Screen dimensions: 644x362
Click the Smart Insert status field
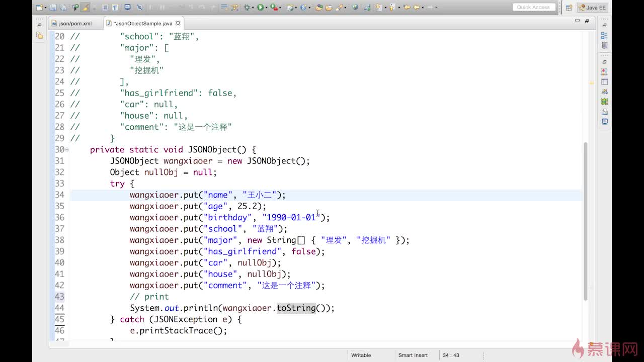(x=414, y=355)
